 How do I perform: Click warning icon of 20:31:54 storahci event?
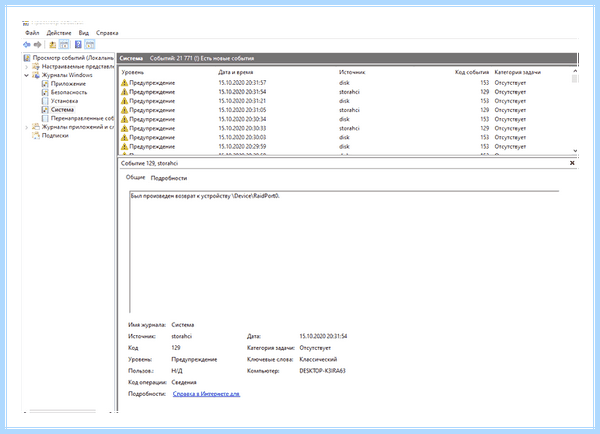click(x=124, y=92)
